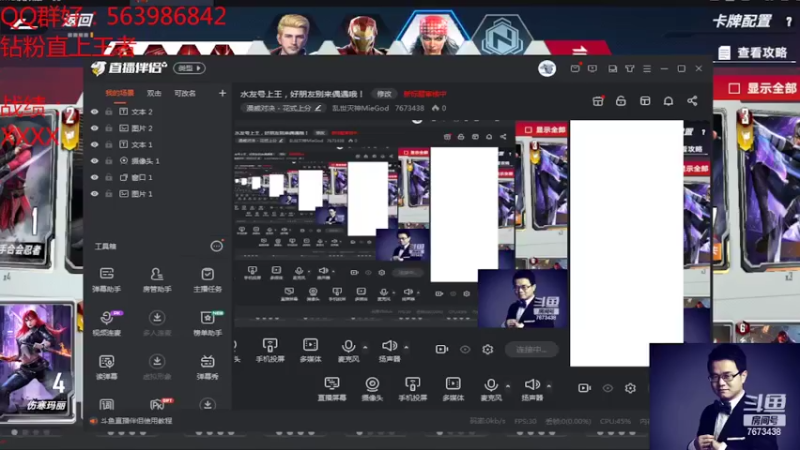Hide the 图片 1 layer
The image size is (800, 450).
click(94, 193)
